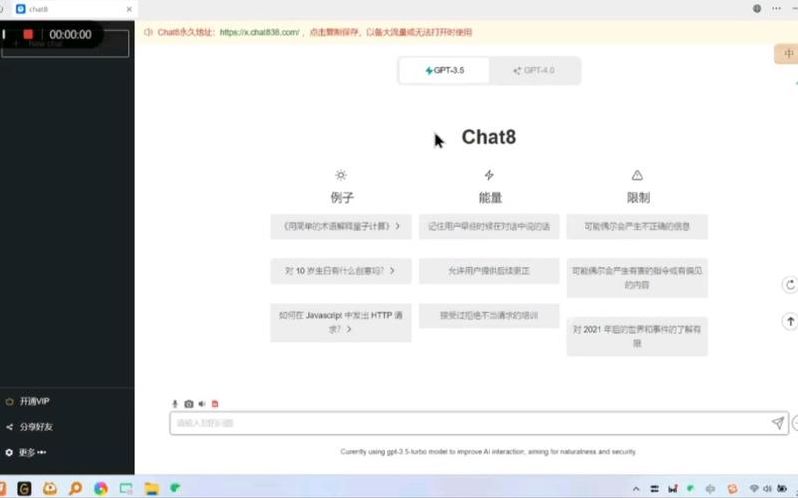Click the warning triangle icon above 限制
798x498 pixels.
637,175
